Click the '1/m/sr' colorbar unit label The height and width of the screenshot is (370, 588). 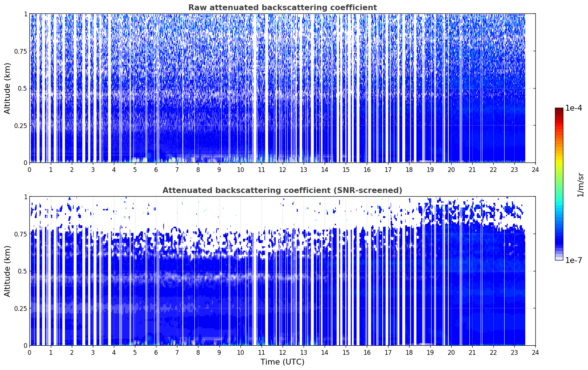(x=581, y=185)
